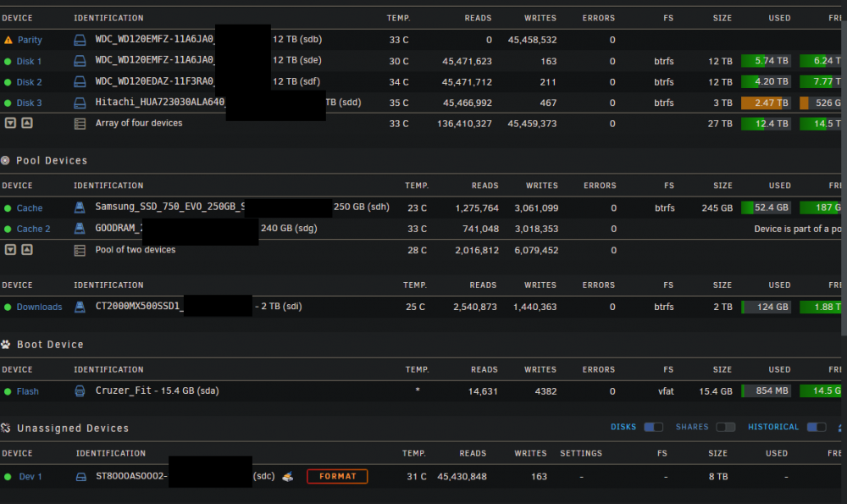The height and width of the screenshot is (504, 847).
Task: Click the orange Disk 3 used bar 2.47 TB
Action: tap(766, 102)
